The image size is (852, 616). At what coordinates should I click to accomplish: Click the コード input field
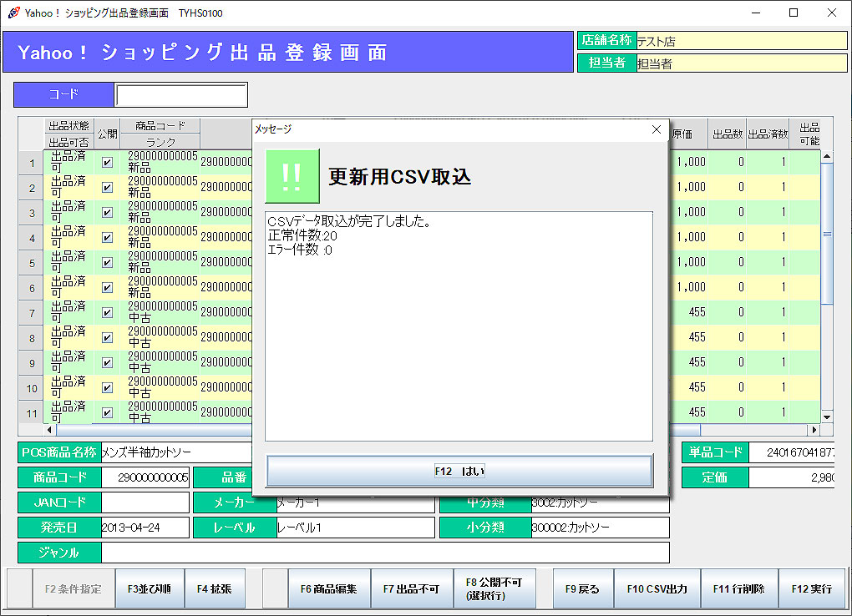(x=181, y=95)
